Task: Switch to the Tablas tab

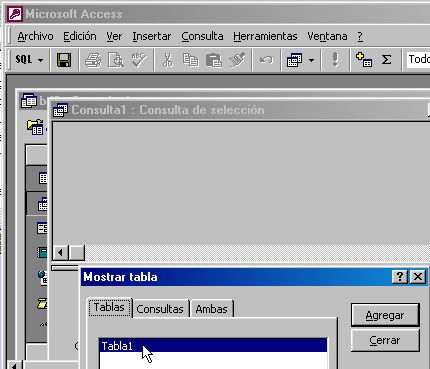Action: [x=109, y=307]
